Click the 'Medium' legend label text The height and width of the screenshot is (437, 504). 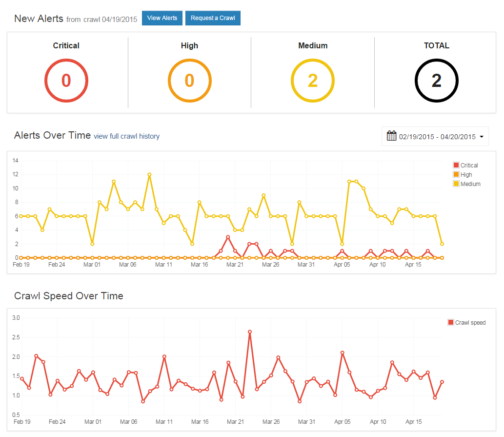pos(470,184)
